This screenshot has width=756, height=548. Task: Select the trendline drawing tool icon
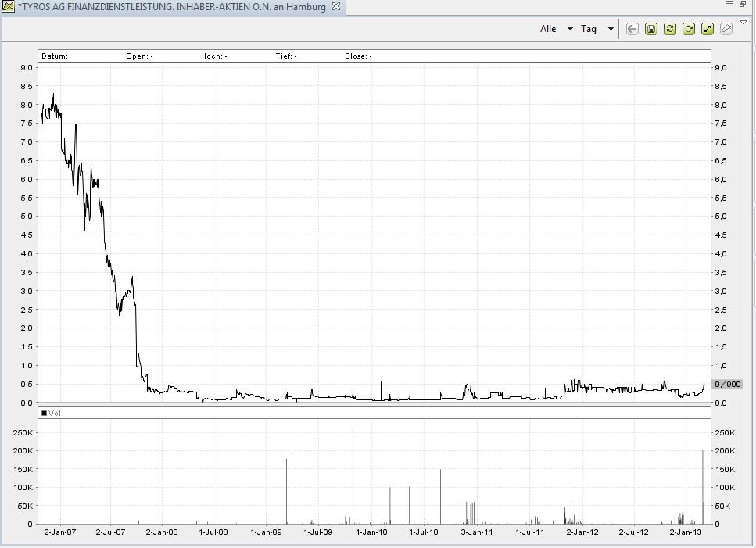726,28
